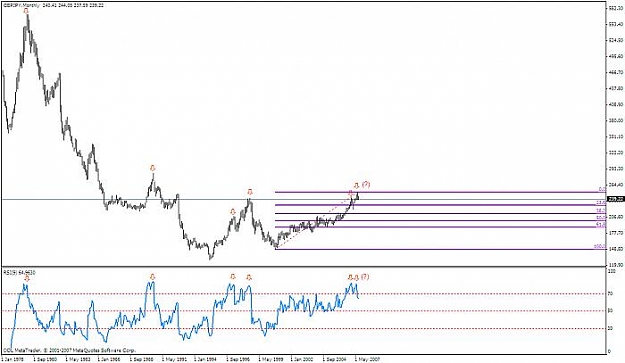Click the '1 Jan 1978' date label
Image resolution: width=625 pixels, height=363 pixels.
coord(12,359)
